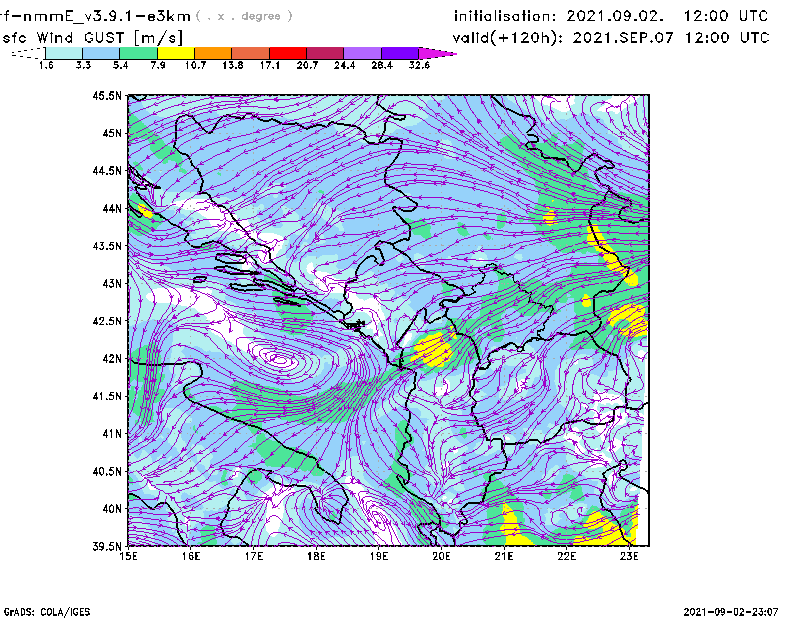
Task: Click the '40.5N' latitude label
Action: 108,471
